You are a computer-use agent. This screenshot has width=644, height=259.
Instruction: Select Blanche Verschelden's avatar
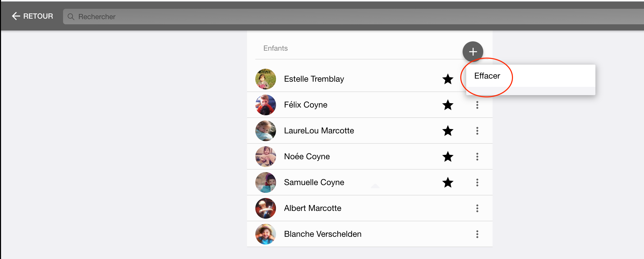pyautogui.click(x=265, y=234)
